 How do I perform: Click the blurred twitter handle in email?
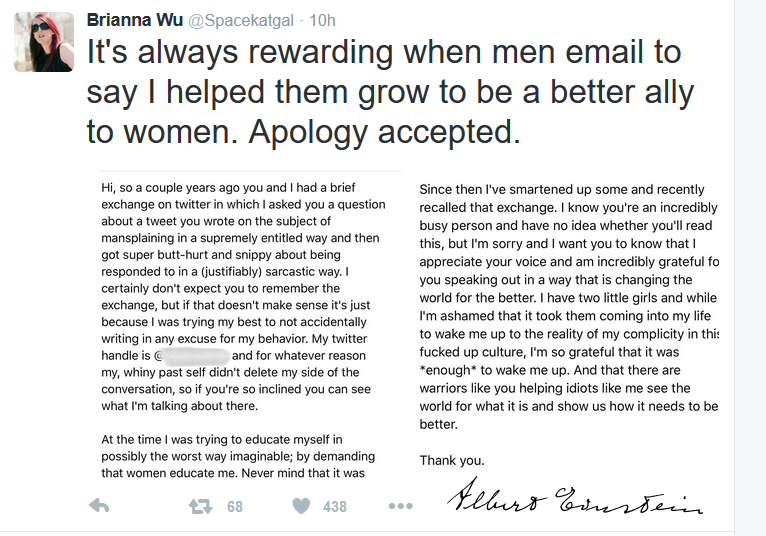196,356
